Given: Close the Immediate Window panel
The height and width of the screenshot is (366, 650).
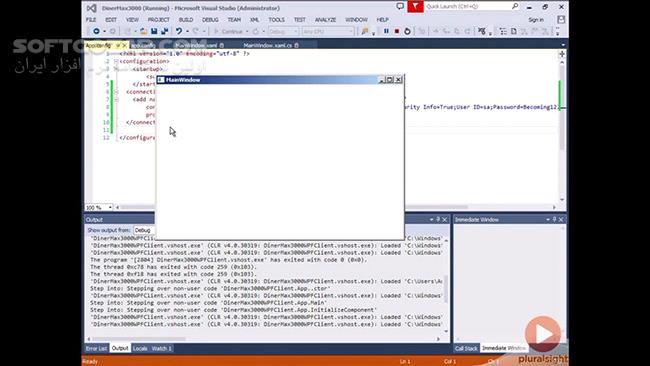Looking at the screenshot, I should coord(561,219).
